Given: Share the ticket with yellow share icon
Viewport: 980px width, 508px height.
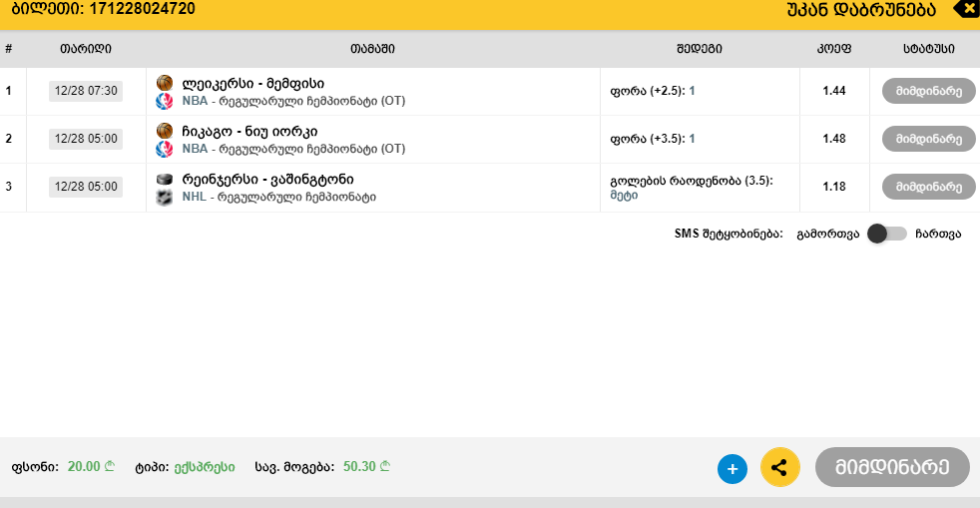Looking at the screenshot, I should [780, 467].
